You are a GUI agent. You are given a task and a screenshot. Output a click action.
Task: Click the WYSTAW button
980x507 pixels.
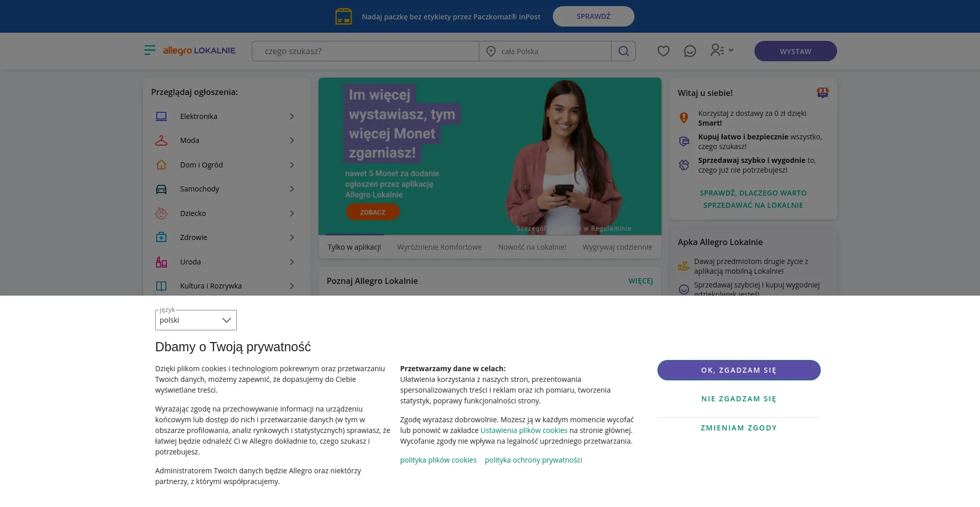pos(795,51)
